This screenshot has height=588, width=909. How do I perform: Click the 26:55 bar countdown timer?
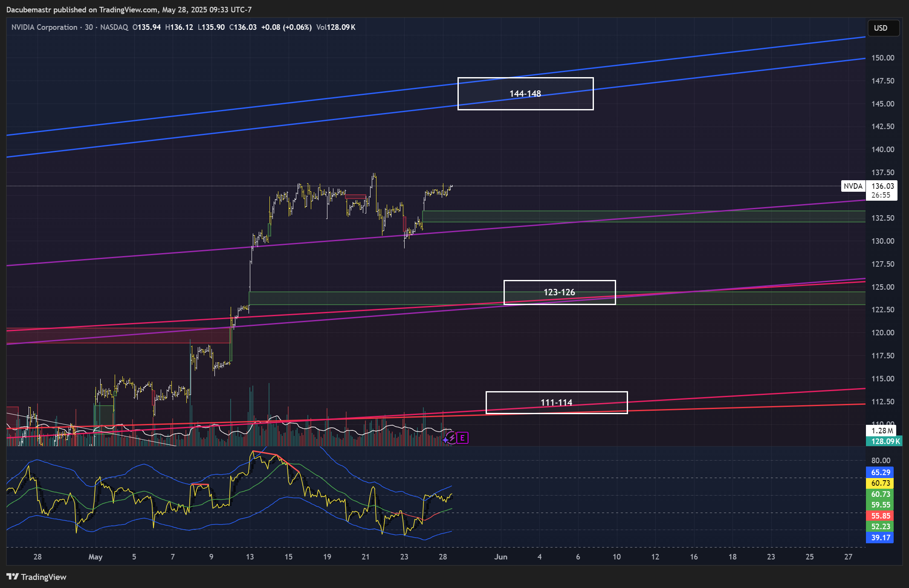coord(881,195)
